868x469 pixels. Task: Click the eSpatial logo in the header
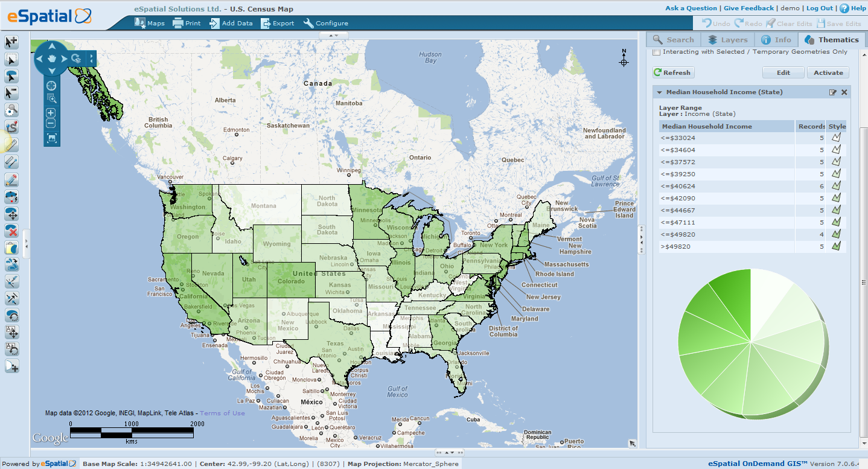pyautogui.click(x=49, y=16)
